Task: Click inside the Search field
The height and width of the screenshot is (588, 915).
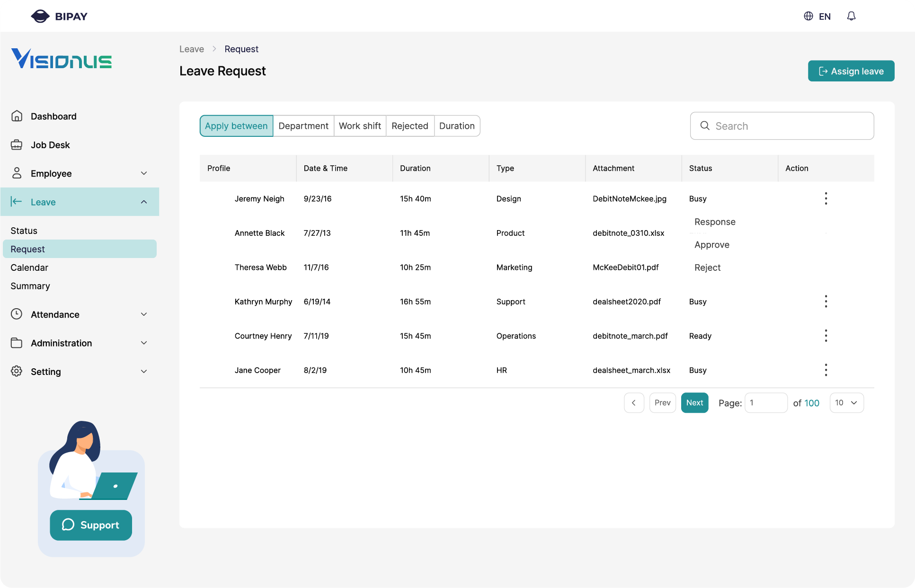Action: pos(782,126)
